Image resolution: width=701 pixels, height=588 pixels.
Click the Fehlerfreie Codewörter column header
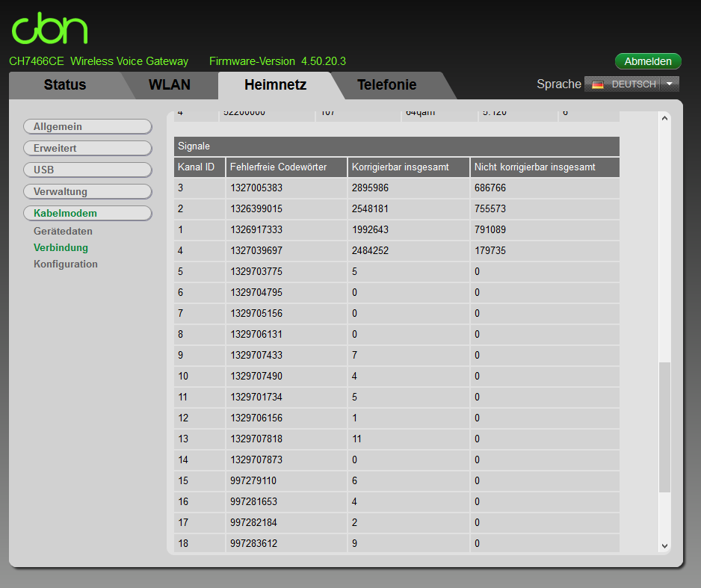[286, 167]
